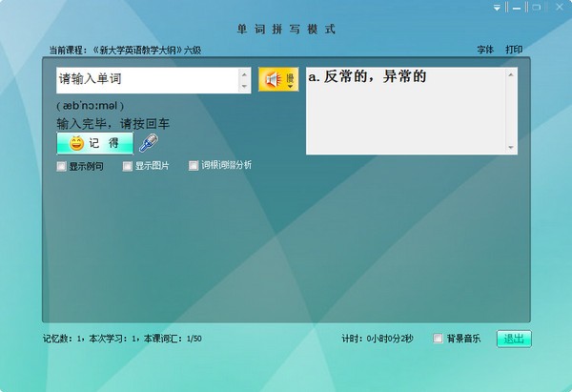Click the word input box down arrow
The width and height of the screenshot is (572, 392).
[244, 87]
